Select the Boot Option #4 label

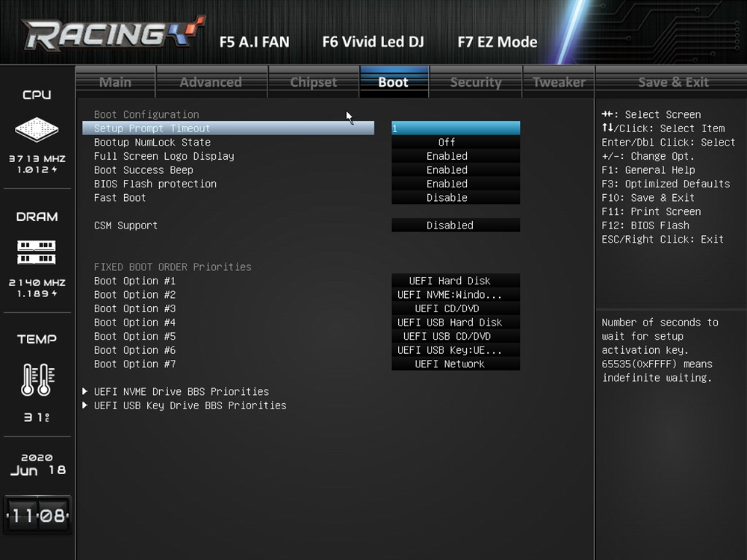[x=134, y=322]
